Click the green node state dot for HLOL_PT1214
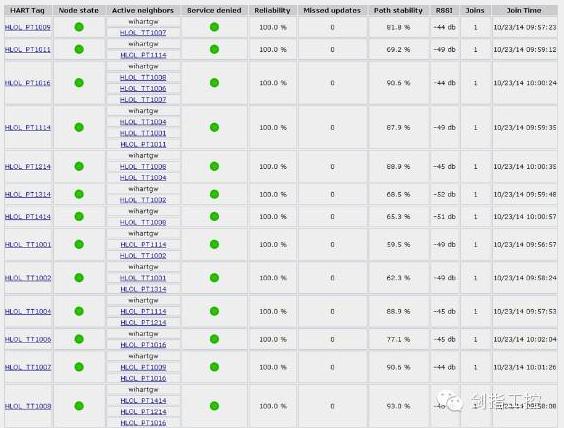 click(79, 167)
